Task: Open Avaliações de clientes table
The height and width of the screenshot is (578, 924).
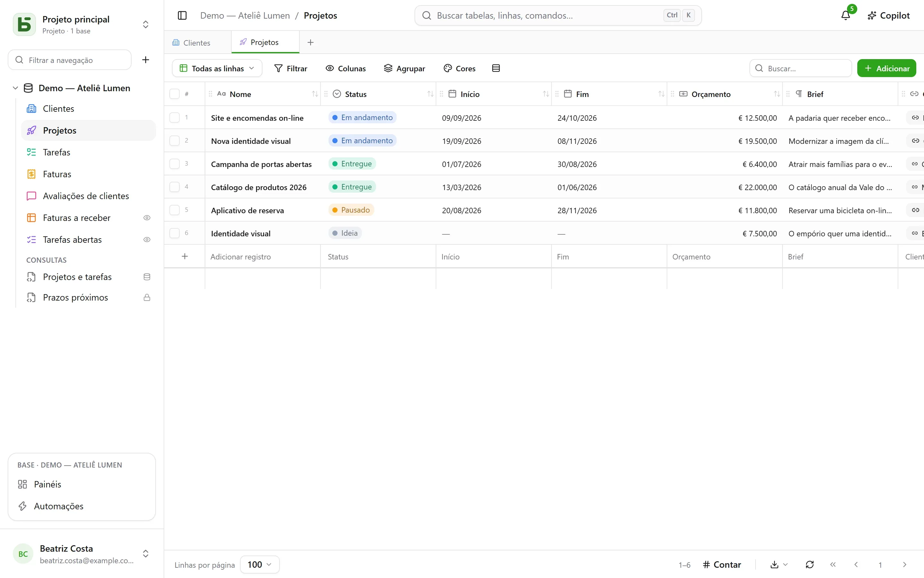Action: pos(89,196)
